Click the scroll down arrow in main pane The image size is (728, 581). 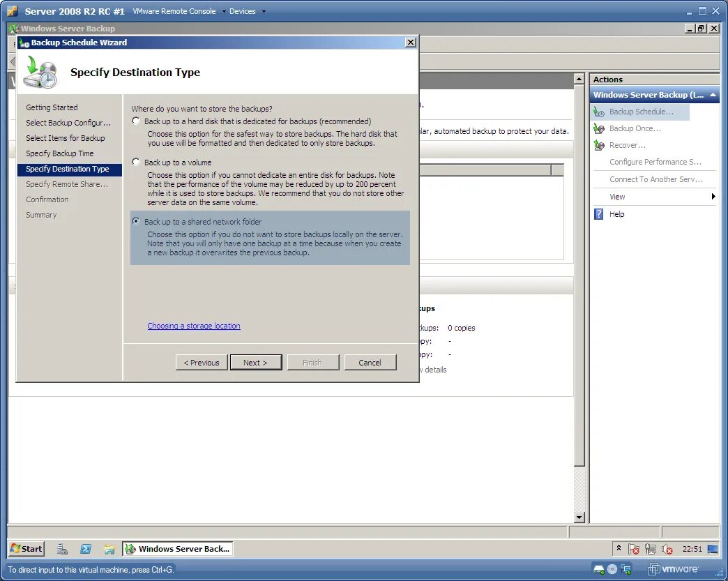pyautogui.click(x=579, y=517)
